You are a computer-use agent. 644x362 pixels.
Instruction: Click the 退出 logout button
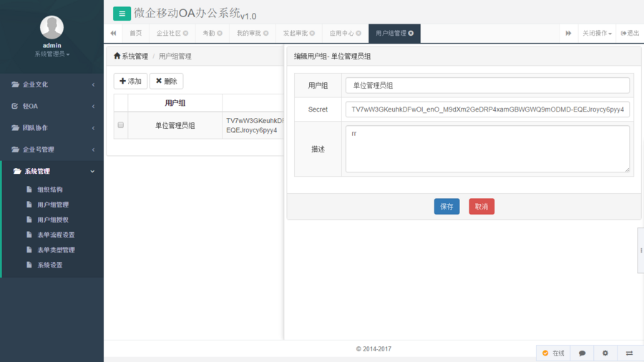630,33
